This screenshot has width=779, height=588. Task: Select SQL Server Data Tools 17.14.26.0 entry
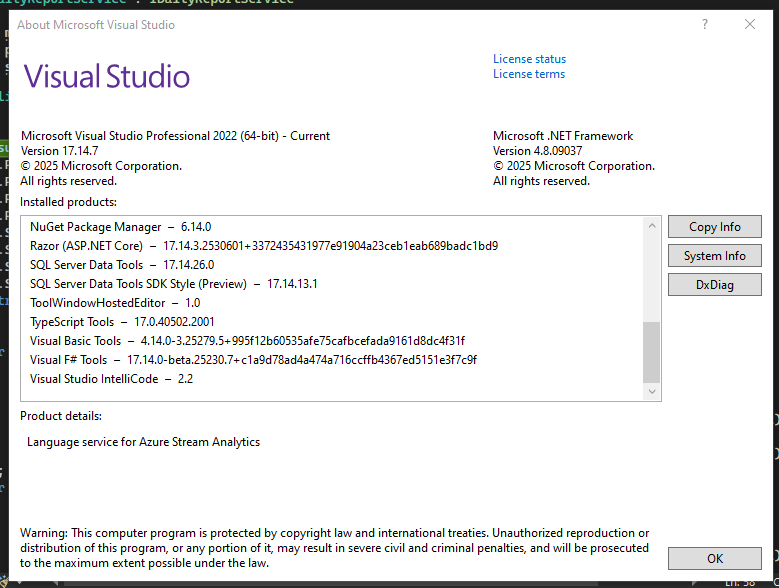pyautogui.click(x=122, y=265)
